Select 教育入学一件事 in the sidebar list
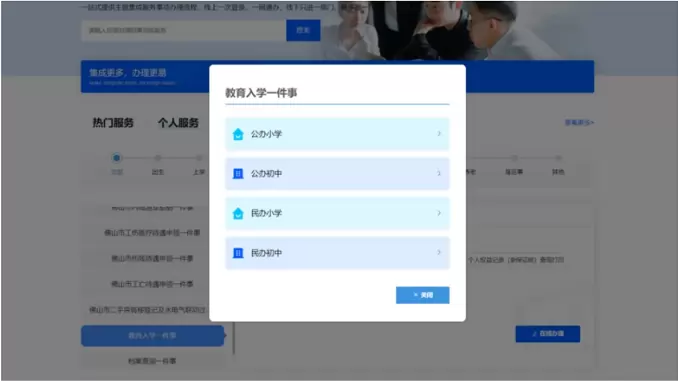 (x=153, y=336)
